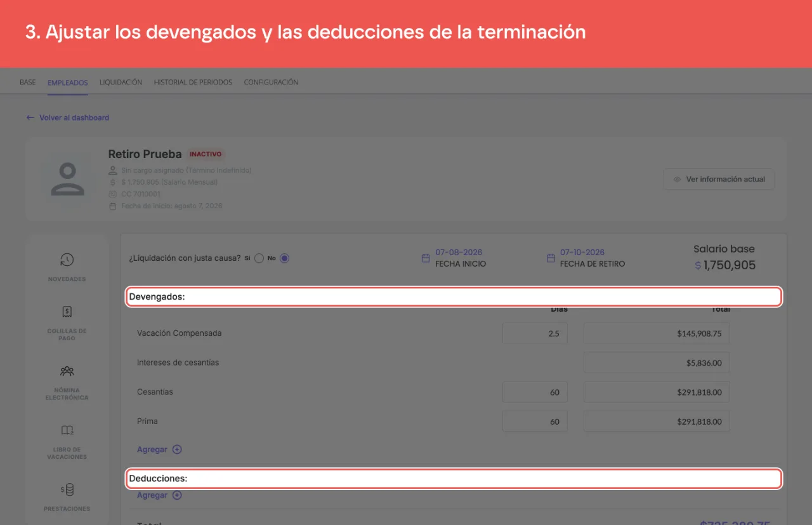Click the calendar icon for Fecha Inicio
The height and width of the screenshot is (525, 812).
coord(426,258)
